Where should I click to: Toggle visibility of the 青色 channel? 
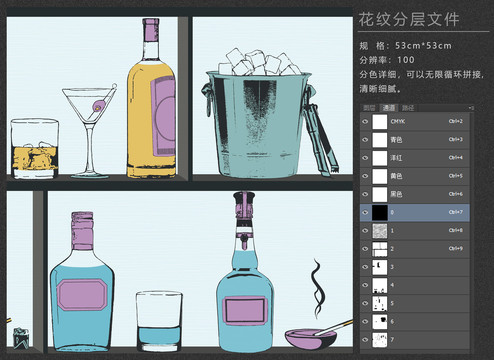(365, 140)
